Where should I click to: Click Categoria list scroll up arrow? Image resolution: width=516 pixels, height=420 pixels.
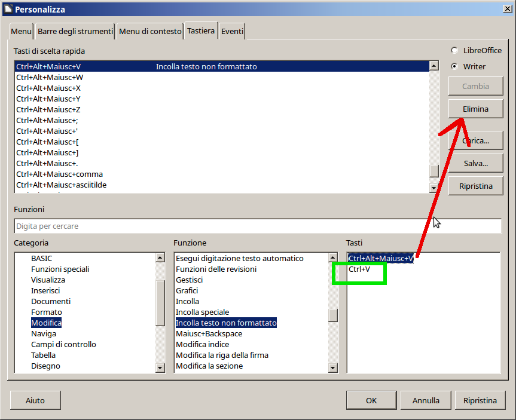[160, 257]
